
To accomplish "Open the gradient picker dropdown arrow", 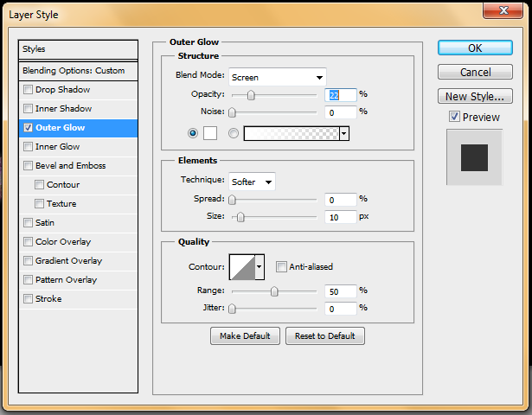I will 344,133.
